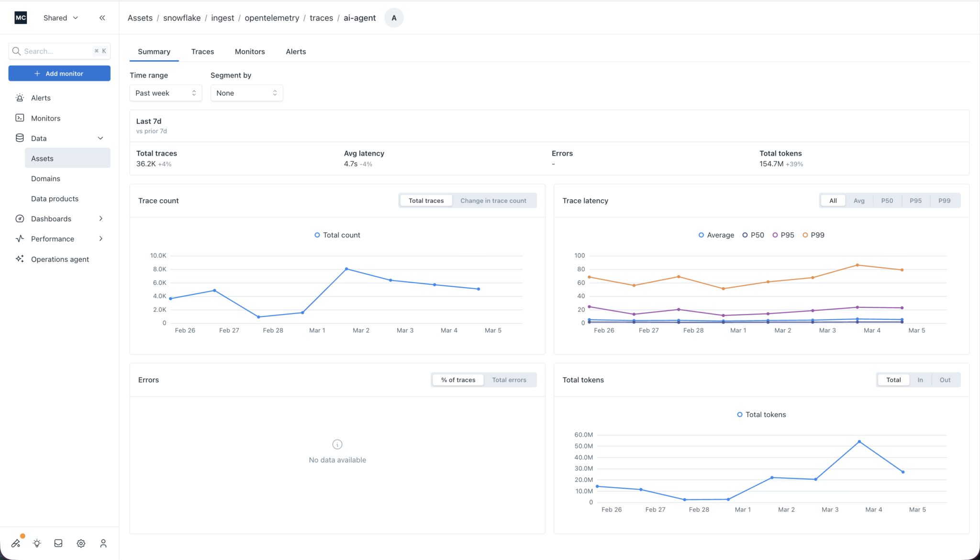Focus the Search input field
This screenshot has height=560, width=980.
point(59,51)
